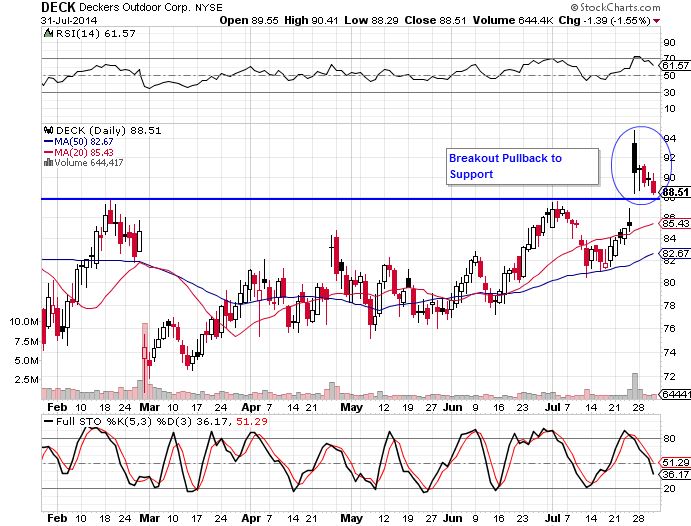
Task: Click the red 51.29 stochastic legend value
Action: (252, 422)
